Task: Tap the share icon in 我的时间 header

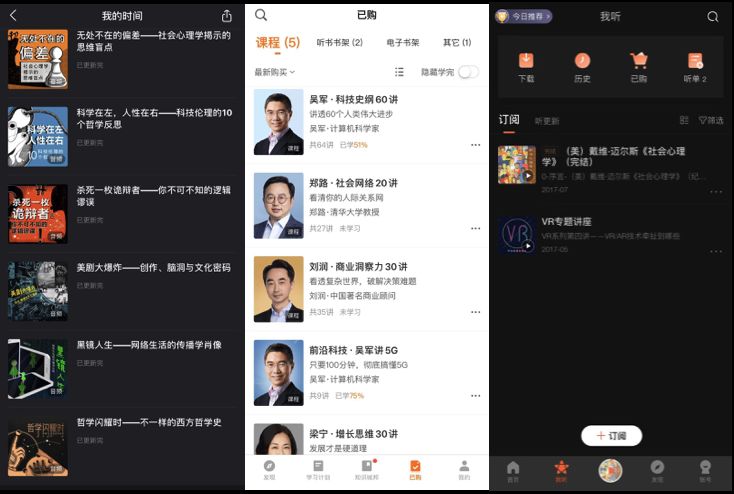Action: point(227,16)
